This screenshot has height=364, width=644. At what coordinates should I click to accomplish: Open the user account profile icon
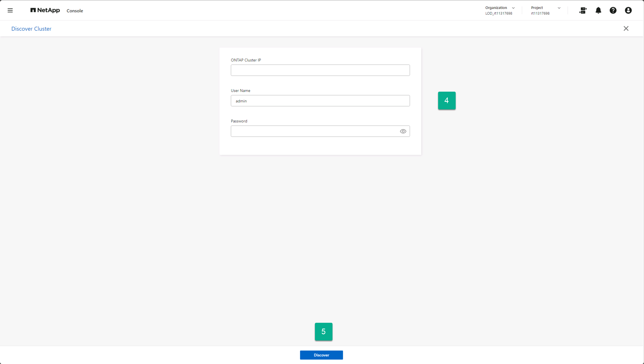click(628, 11)
